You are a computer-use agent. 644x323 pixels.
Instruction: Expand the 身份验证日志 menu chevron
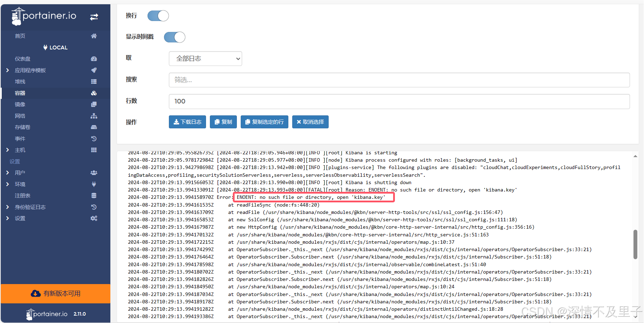click(8, 207)
